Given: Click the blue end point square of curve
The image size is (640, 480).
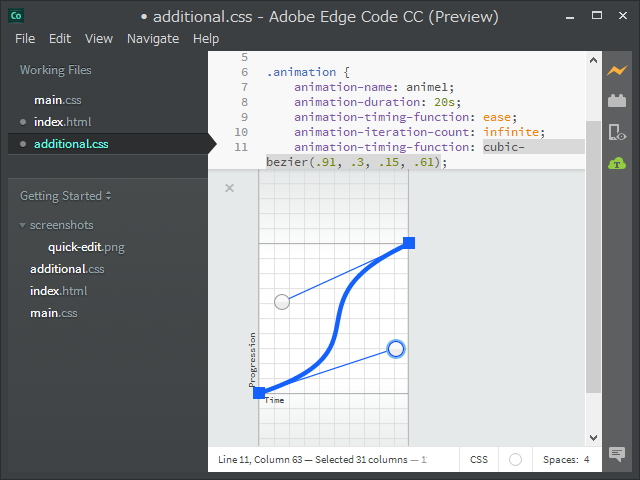Looking at the screenshot, I should point(409,243).
